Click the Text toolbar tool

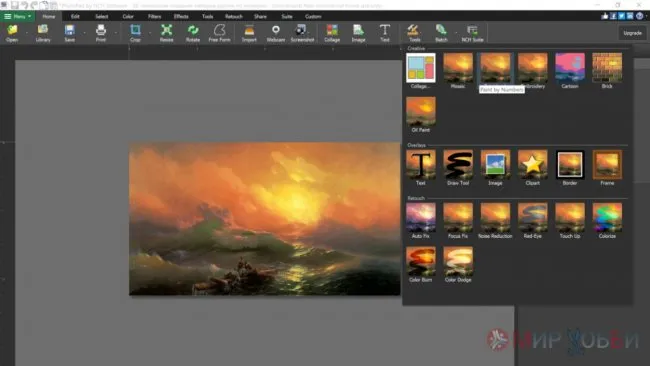click(x=385, y=33)
